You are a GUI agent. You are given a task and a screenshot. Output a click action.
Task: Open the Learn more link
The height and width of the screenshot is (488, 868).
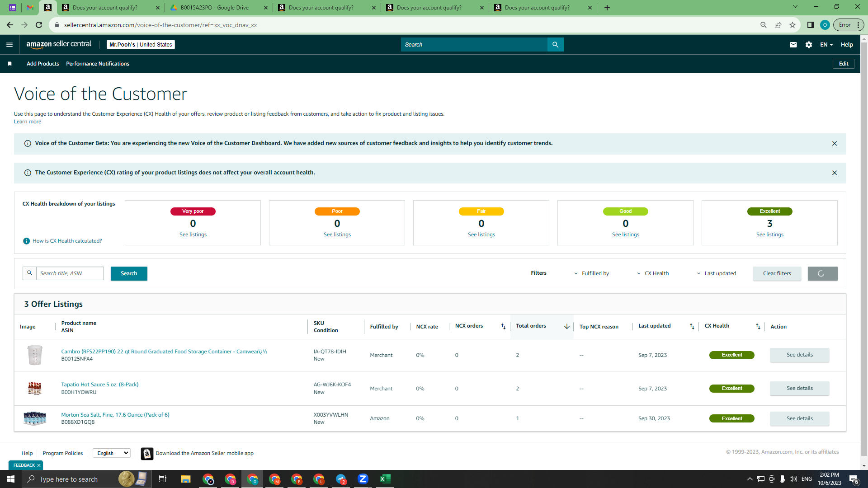[x=27, y=122]
